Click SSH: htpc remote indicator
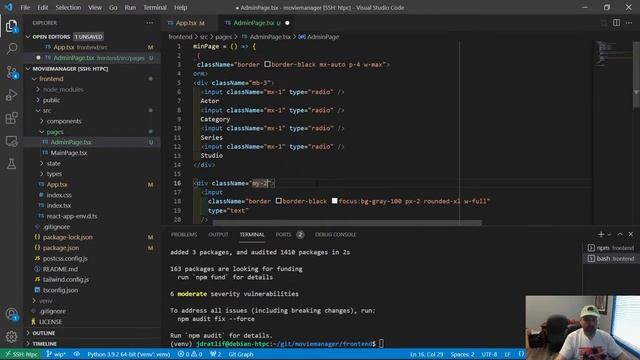Image resolution: width=640 pixels, height=360 pixels. click(x=21, y=354)
